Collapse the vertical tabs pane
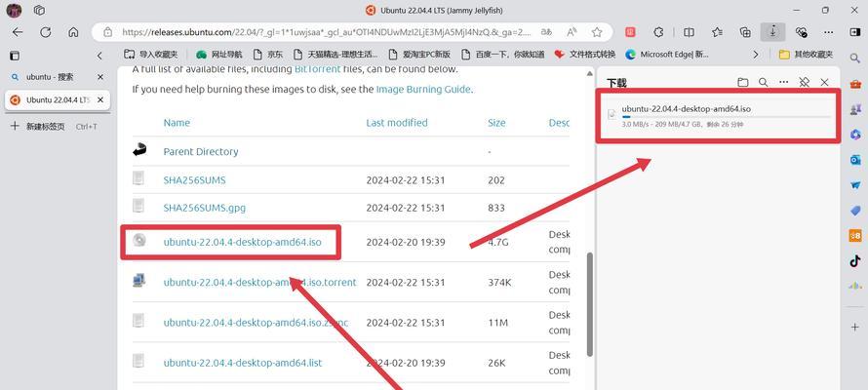The image size is (868, 390). pyautogui.click(x=99, y=56)
